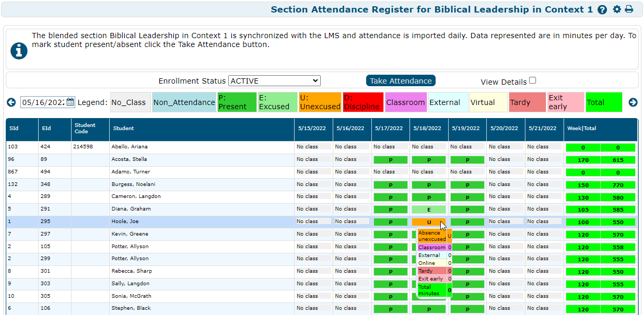
Task: Go to next week with right arrow
Action: 633,102
